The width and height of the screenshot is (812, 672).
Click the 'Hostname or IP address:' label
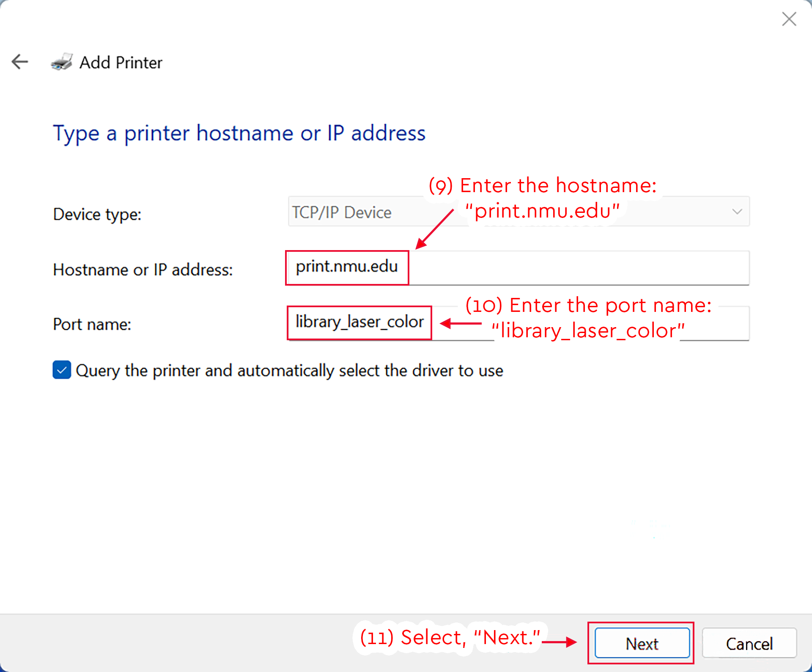click(x=143, y=270)
